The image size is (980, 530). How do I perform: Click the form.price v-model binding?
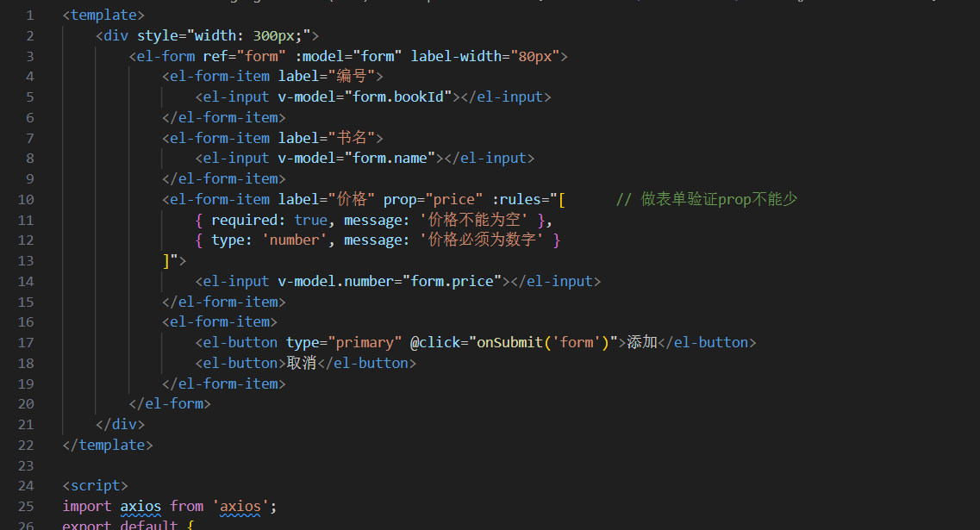click(x=456, y=281)
